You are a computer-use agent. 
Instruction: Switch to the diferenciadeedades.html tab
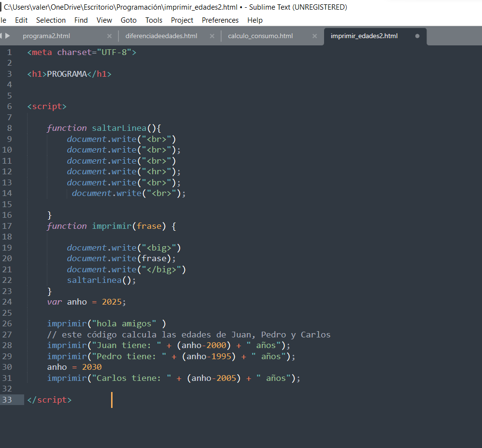(161, 36)
